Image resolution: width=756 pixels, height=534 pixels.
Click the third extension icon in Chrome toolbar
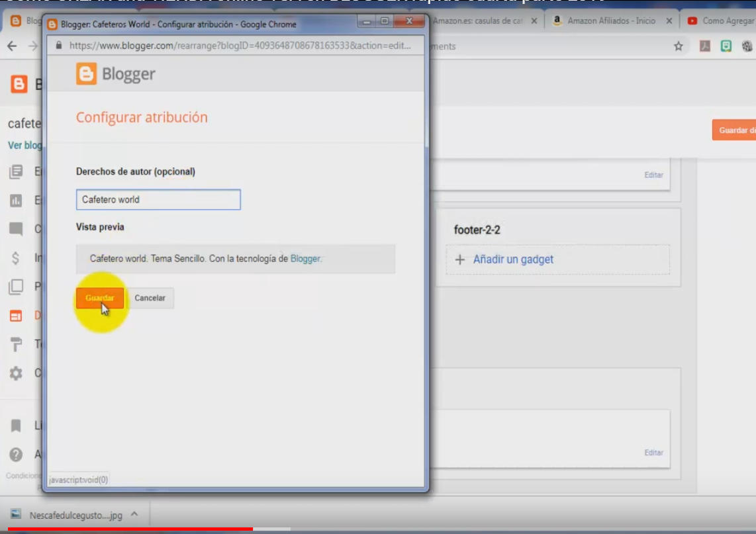[747, 46]
